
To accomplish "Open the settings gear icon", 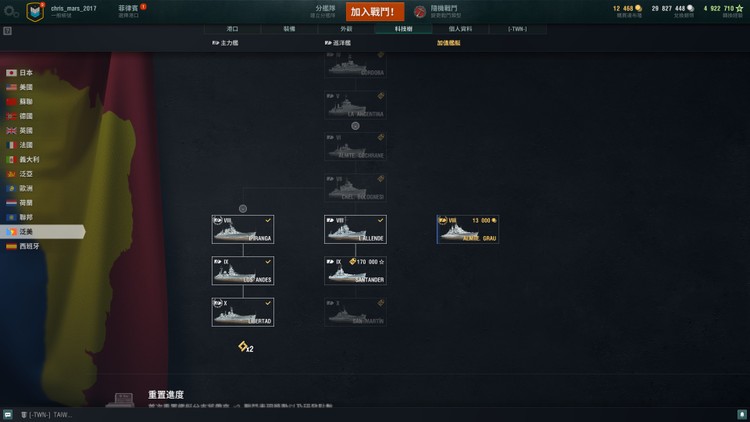I will coord(11,11).
